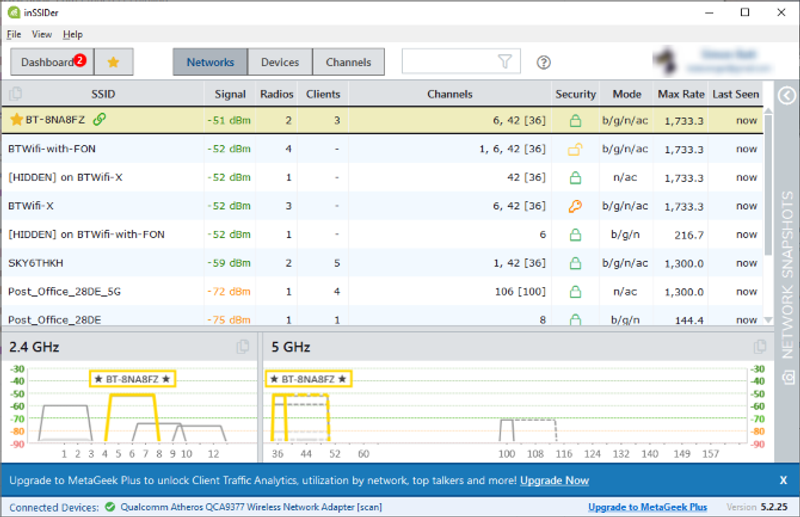The width and height of the screenshot is (800, 517).
Task: Dismiss the blue upgrade banner
Action: [784, 480]
